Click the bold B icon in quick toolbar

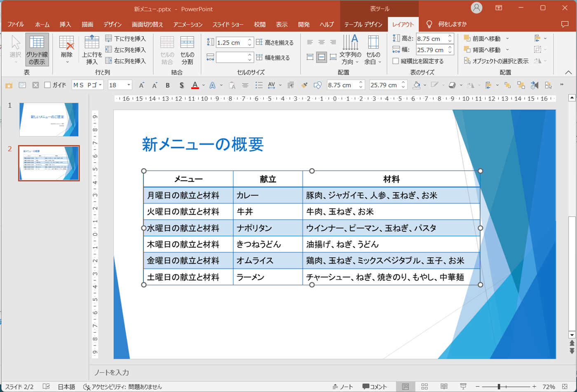[168, 85]
